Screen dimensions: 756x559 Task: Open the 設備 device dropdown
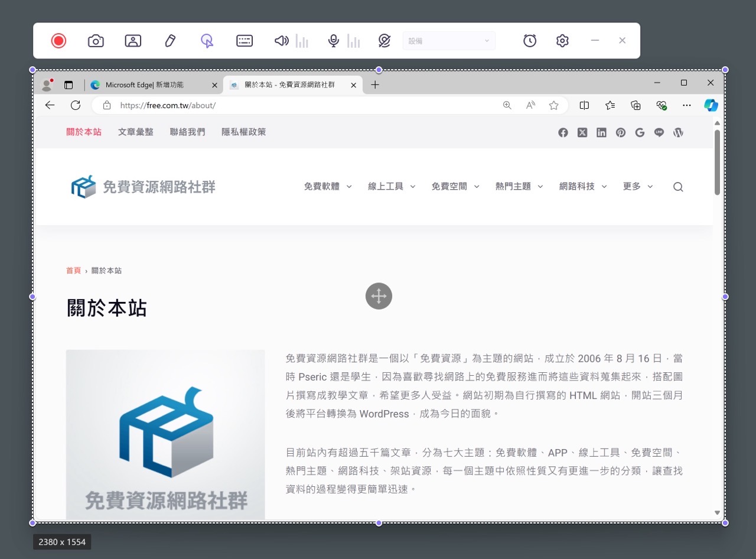click(449, 41)
